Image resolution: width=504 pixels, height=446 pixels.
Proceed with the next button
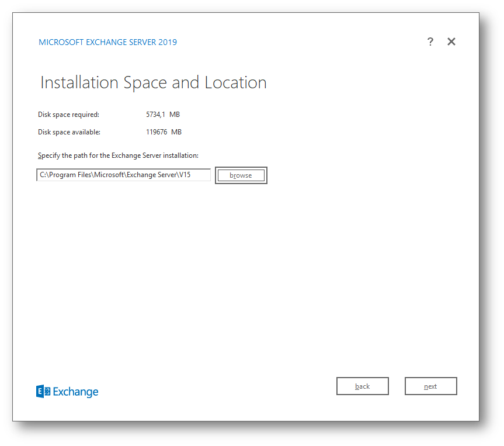click(431, 386)
